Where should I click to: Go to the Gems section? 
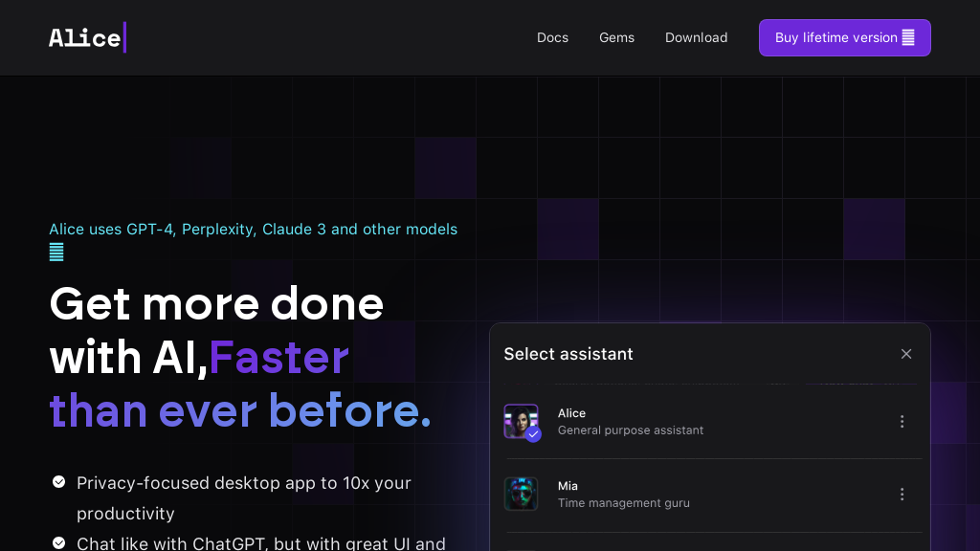pyautogui.click(x=616, y=37)
